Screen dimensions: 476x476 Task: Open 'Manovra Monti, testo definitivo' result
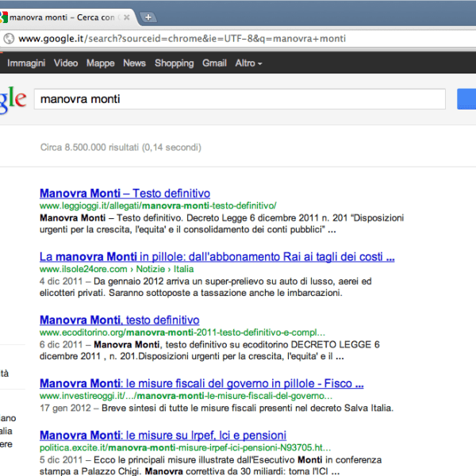click(119, 320)
